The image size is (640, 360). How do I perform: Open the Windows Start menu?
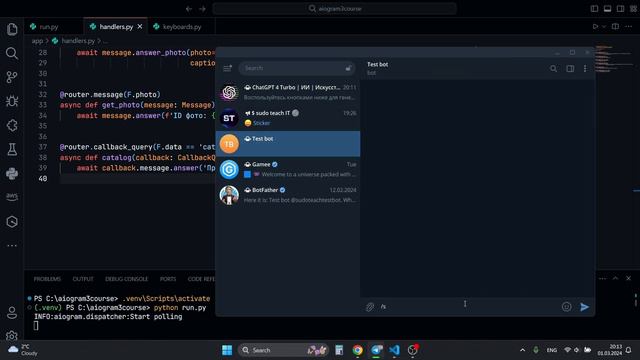(x=227, y=350)
